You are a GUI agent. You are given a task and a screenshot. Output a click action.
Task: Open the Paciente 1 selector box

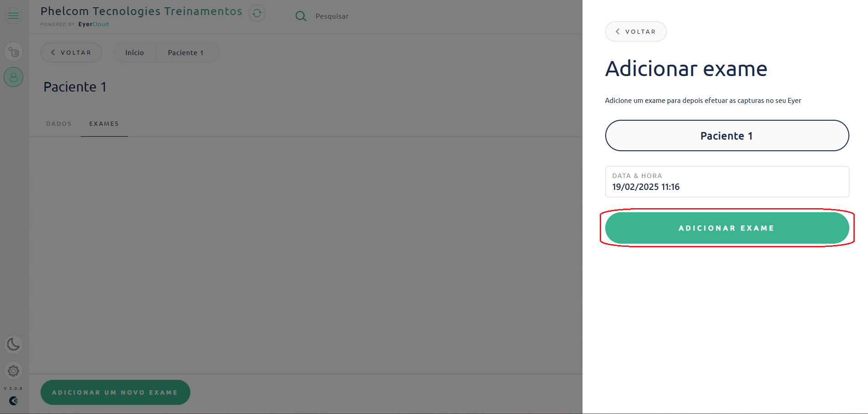click(x=727, y=136)
